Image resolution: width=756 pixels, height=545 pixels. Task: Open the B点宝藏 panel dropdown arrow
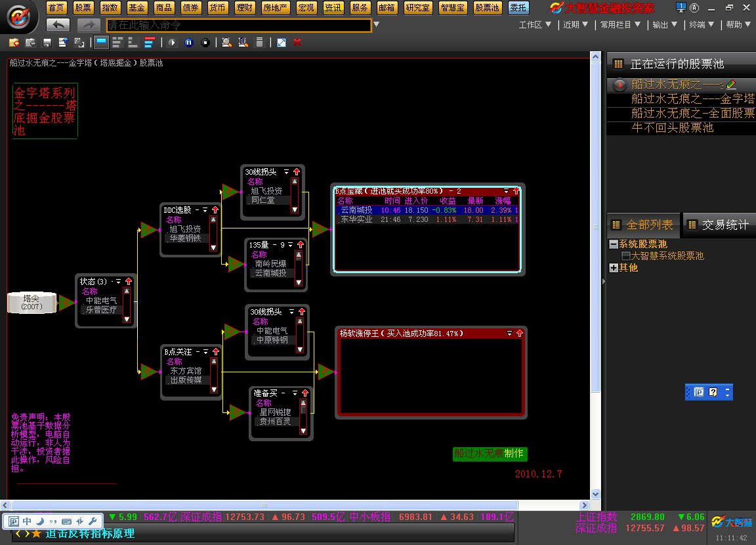click(506, 191)
